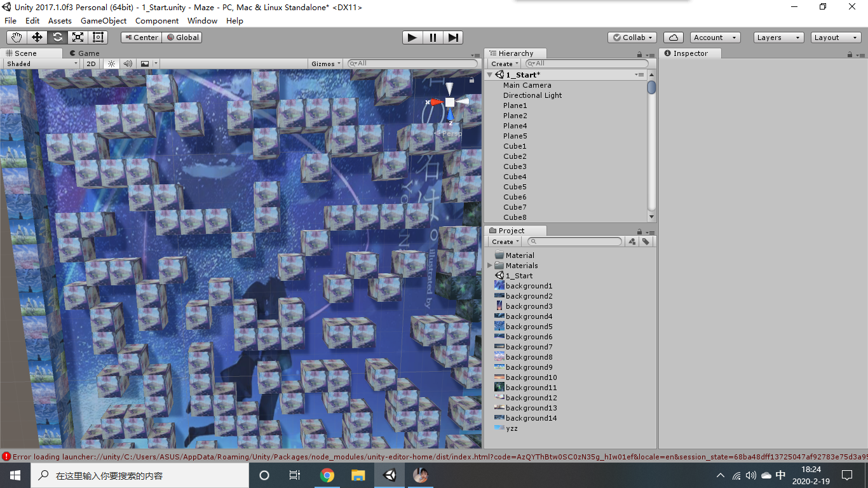The height and width of the screenshot is (488, 868).
Task: Select the Rect transform tool
Action: tap(97, 37)
